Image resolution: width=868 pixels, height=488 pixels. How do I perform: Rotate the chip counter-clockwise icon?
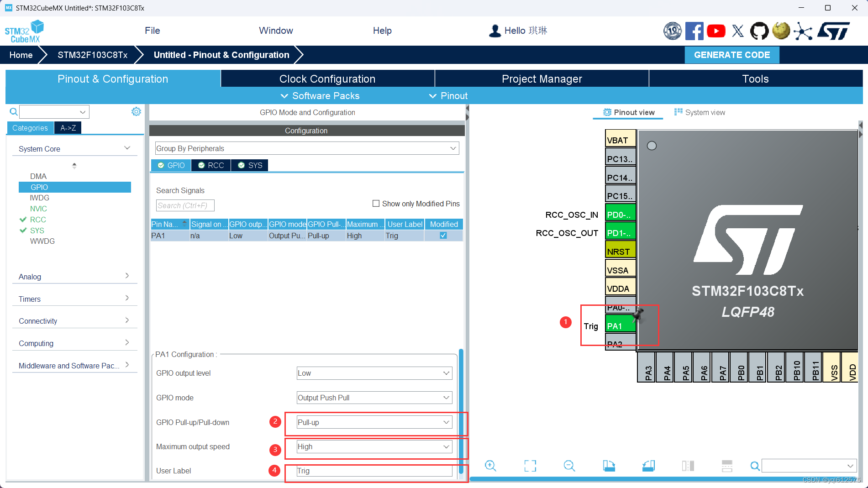(648, 466)
